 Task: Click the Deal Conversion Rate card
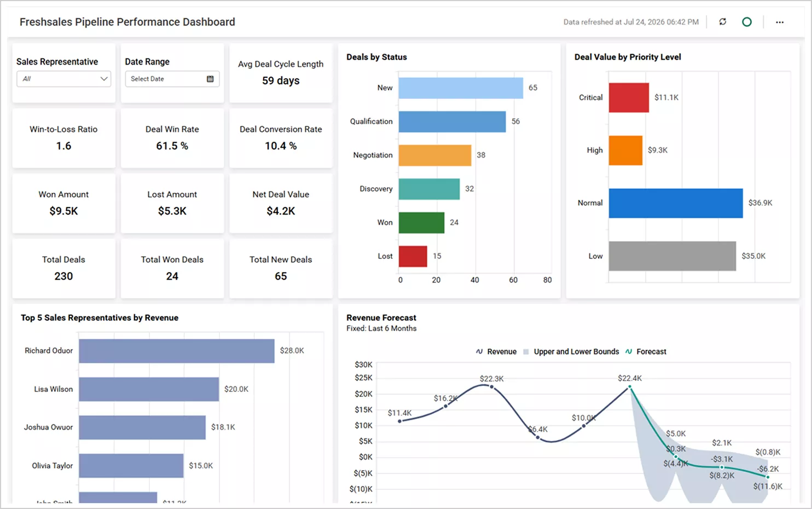[281, 138]
